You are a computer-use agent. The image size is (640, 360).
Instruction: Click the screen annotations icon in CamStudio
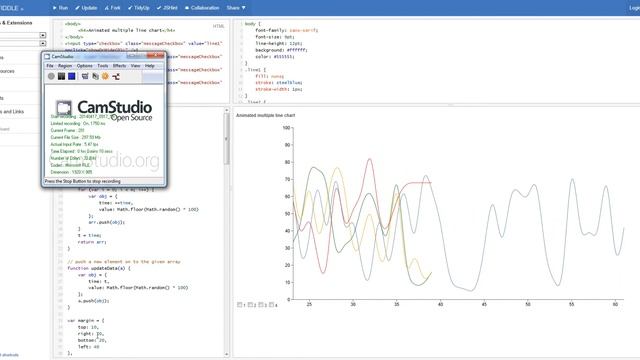pyautogui.click(x=95, y=76)
